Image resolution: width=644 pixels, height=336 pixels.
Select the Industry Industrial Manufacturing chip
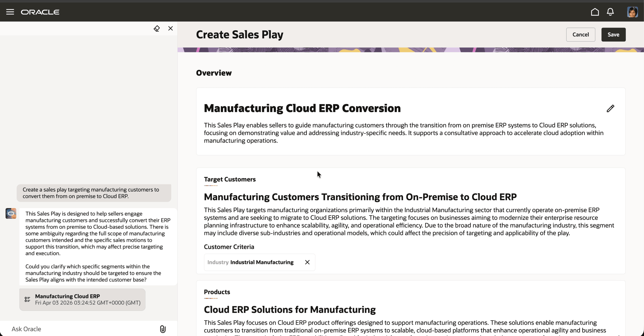pos(260,262)
